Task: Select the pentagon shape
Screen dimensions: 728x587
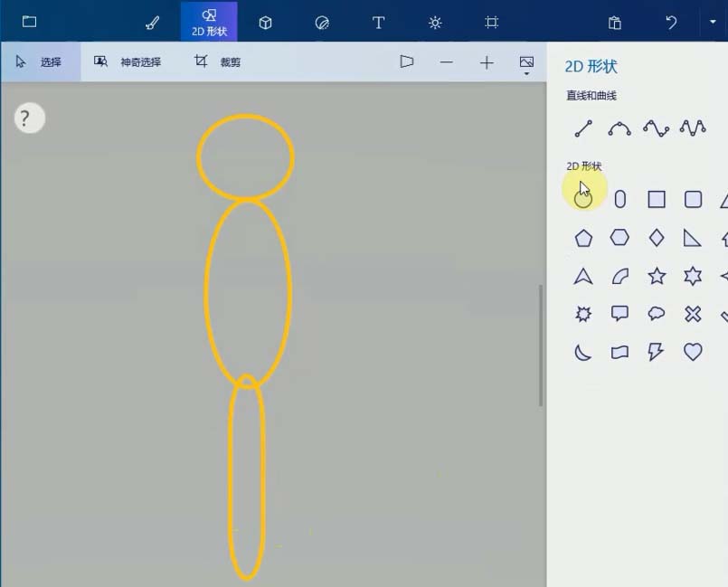Action: 583,238
